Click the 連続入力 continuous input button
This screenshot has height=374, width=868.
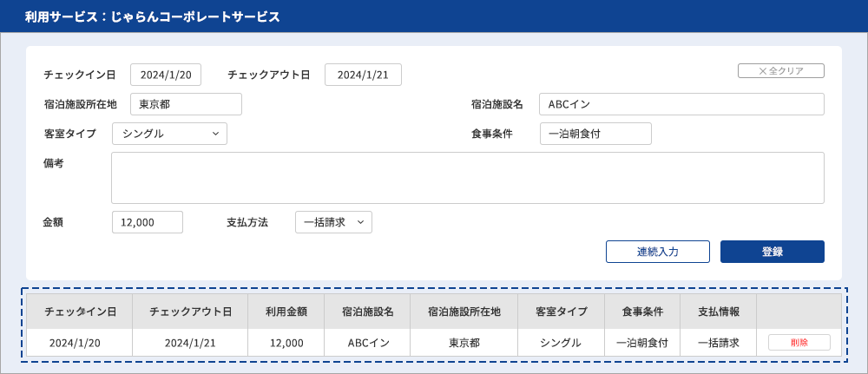click(x=658, y=252)
